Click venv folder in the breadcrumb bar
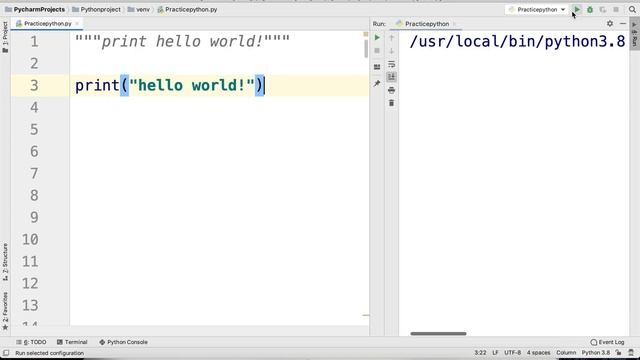This screenshot has height=360, width=640. (138, 9)
